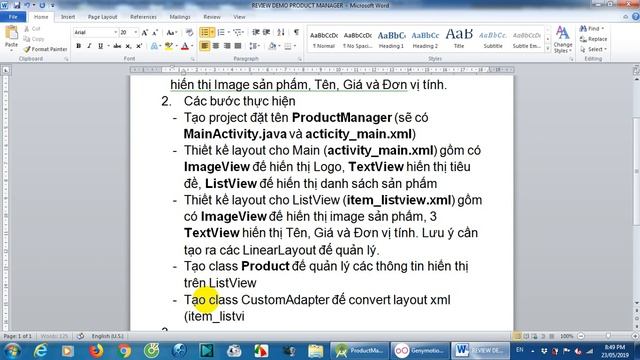
Task: Switch to the View tab
Action: (239, 17)
